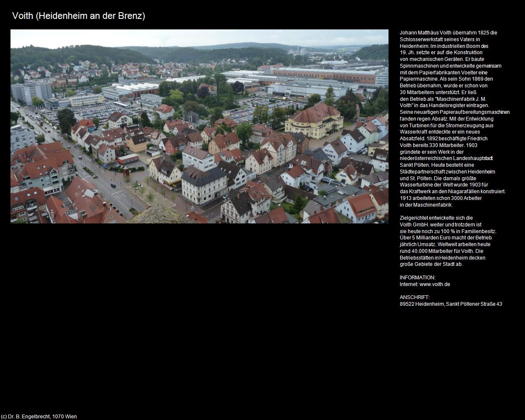
Task: Click the line 'Seine neuartigen Papieraufbereitungsmaschinen'
Action: point(455,112)
